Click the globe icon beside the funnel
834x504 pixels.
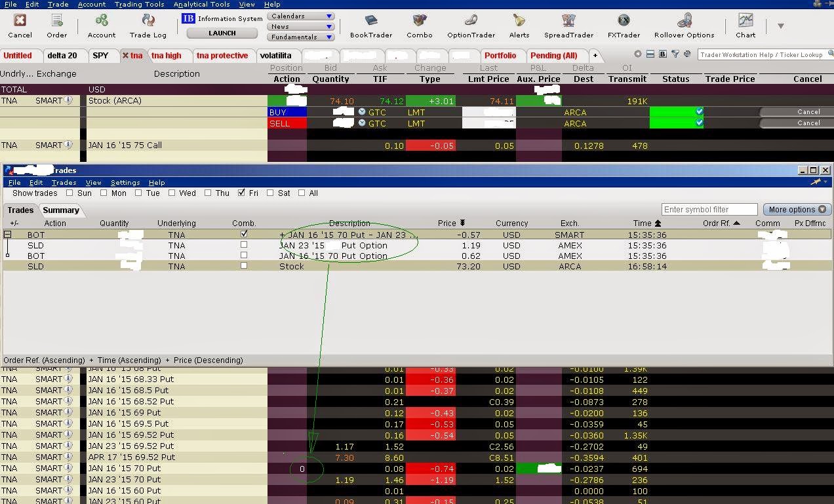686,54
